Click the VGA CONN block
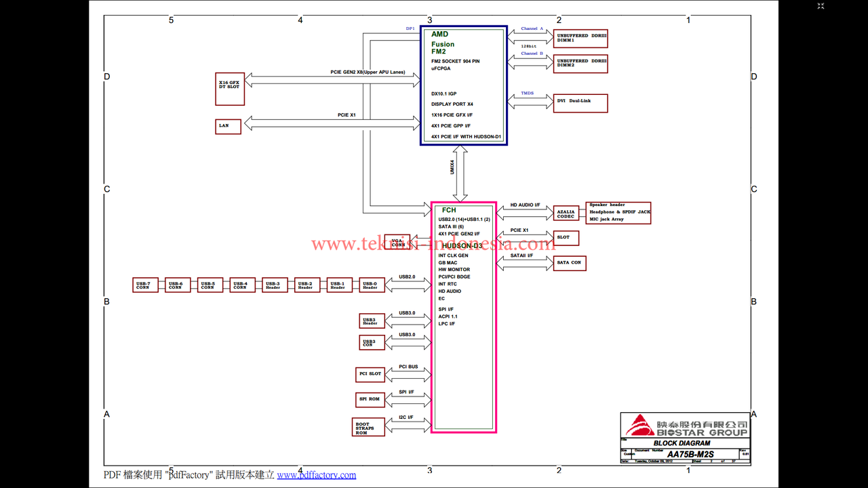This screenshot has height=488, width=868. pos(397,242)
